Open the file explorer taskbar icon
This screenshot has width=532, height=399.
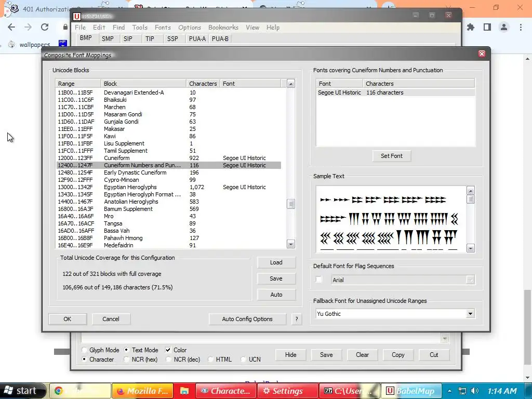point(184,391)
